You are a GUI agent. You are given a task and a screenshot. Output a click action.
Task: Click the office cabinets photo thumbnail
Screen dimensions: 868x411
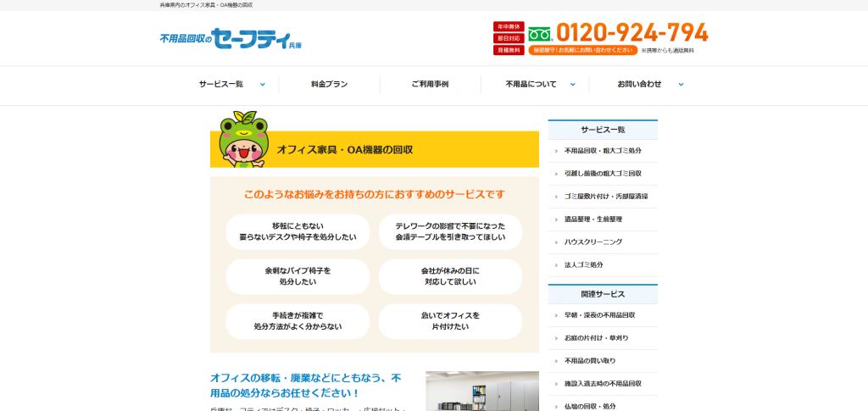[x=481, y=391]
